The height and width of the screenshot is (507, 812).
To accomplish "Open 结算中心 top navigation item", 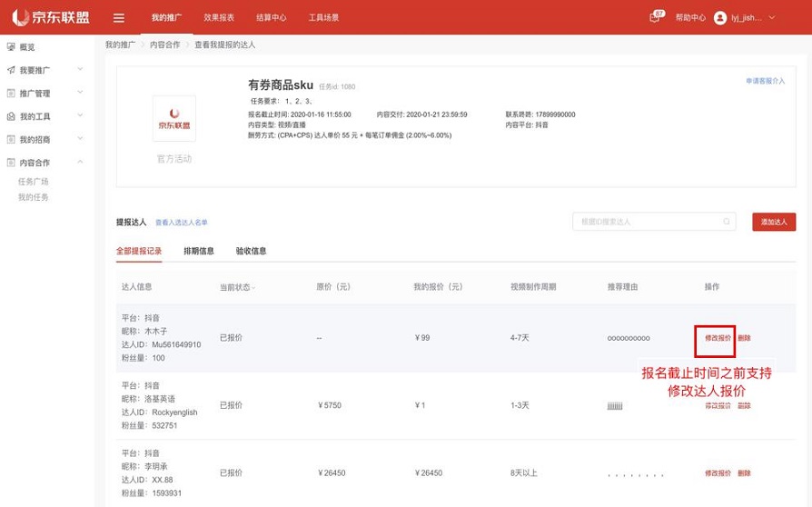I will pos(272,17).
